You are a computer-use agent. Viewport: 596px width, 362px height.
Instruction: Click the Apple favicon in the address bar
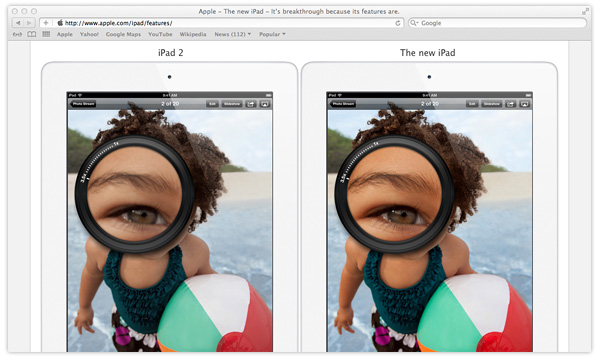(x=60, y=23)
